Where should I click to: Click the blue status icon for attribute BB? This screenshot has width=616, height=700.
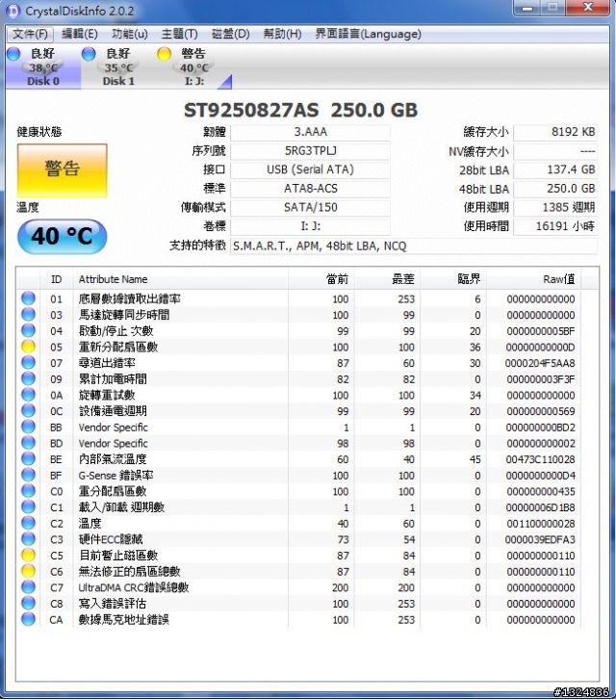[28, 427]
